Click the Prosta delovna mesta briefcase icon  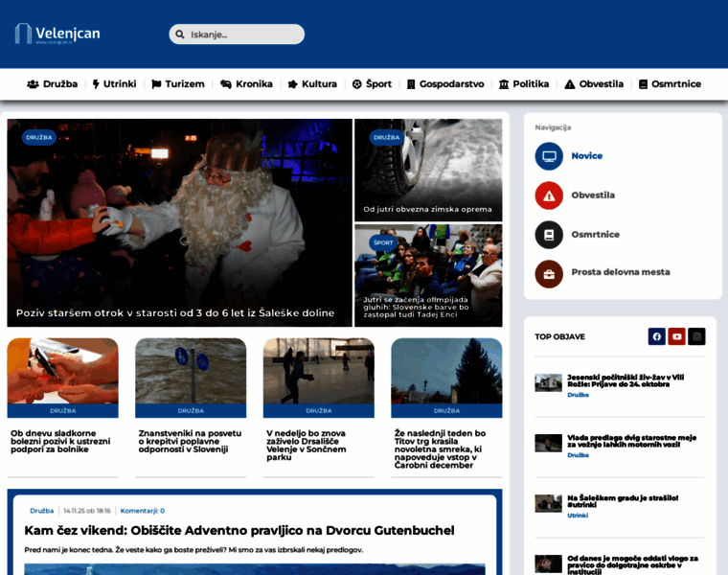pos(549,274)
